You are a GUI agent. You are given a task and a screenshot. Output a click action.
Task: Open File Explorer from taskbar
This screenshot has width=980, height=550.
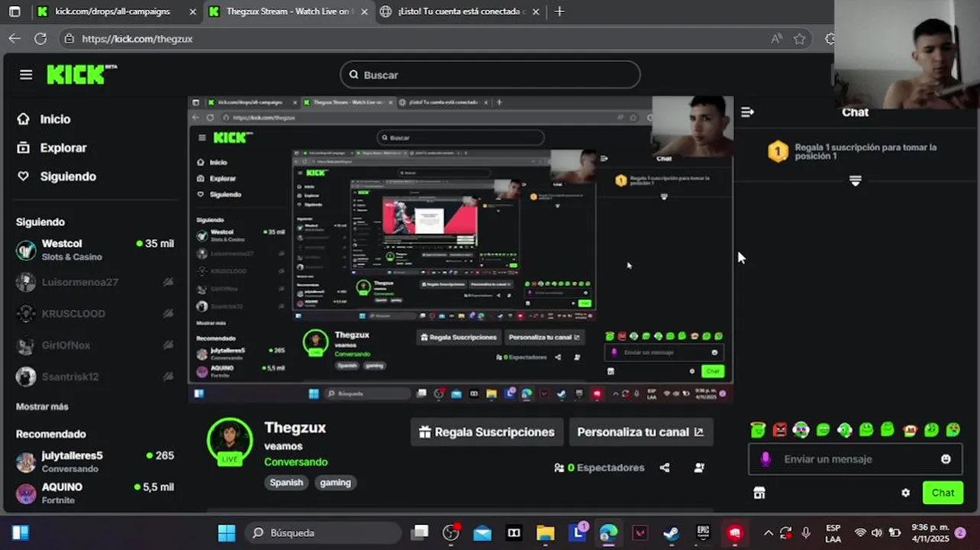(545, 533)
